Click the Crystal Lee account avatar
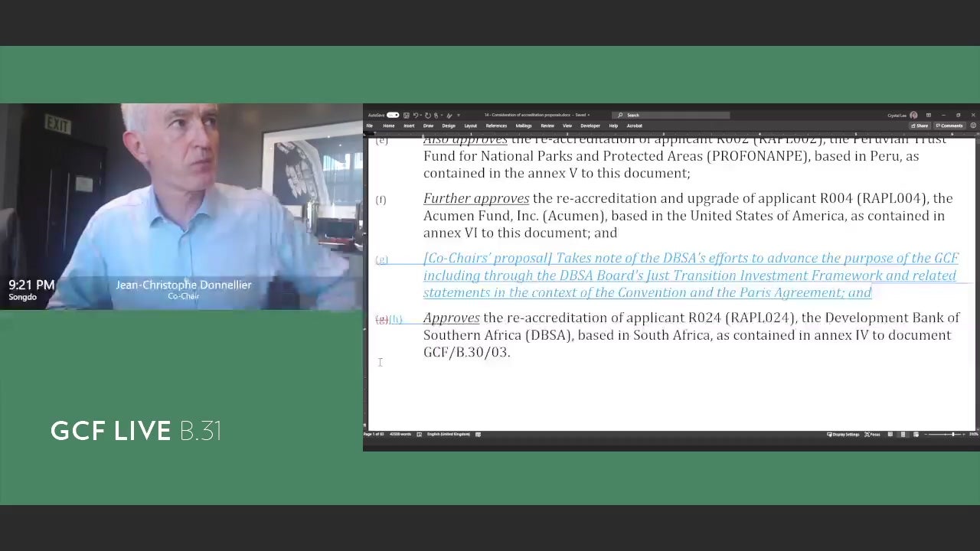This screenshot has width=980, height=551. tap(913, 115)
